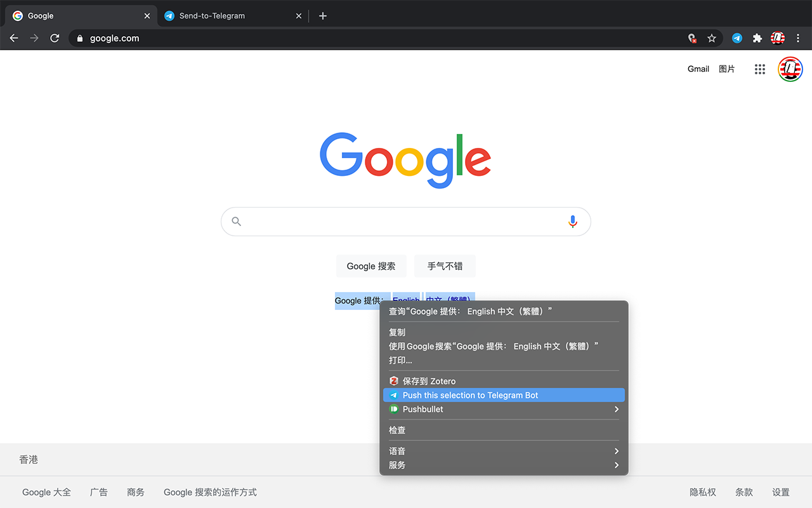Open a new tab with the plus button
Screen dimensions: 812x508
click(x=322, y=15)
